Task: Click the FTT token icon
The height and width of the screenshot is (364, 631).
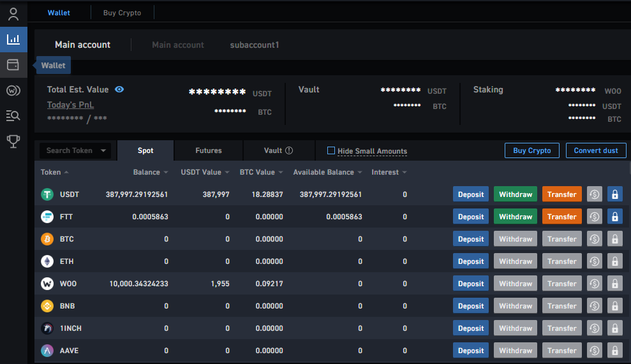Action: click(47, 217)
